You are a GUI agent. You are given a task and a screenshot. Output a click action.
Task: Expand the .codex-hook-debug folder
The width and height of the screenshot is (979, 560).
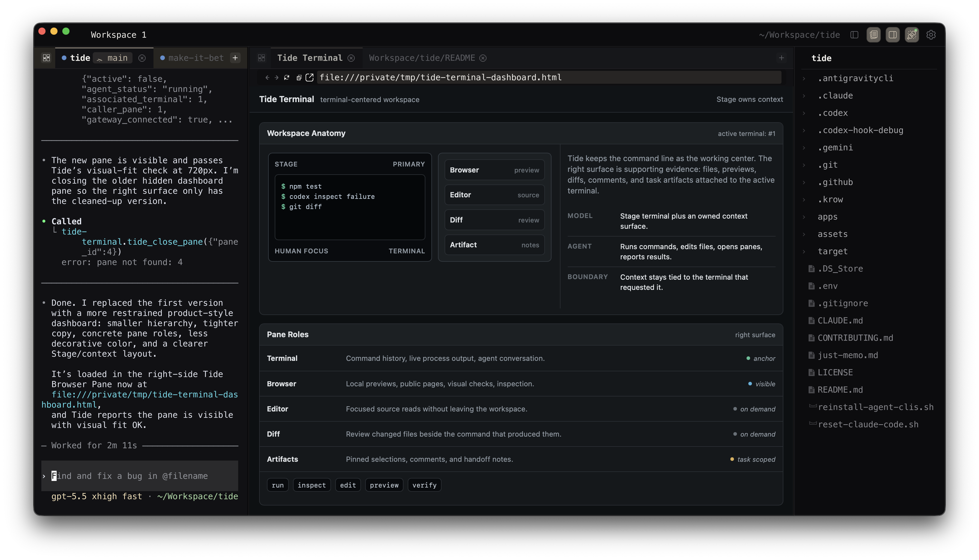[804, 130]
